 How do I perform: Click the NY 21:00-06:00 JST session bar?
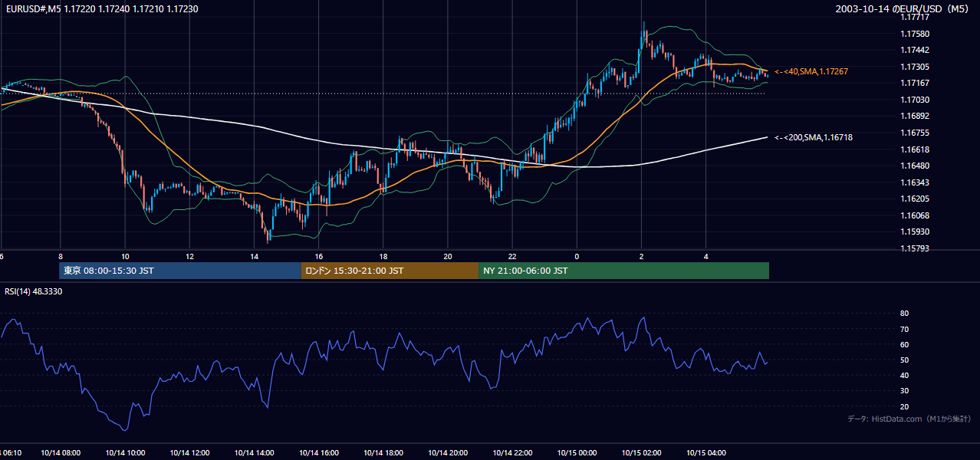[623, 271]
